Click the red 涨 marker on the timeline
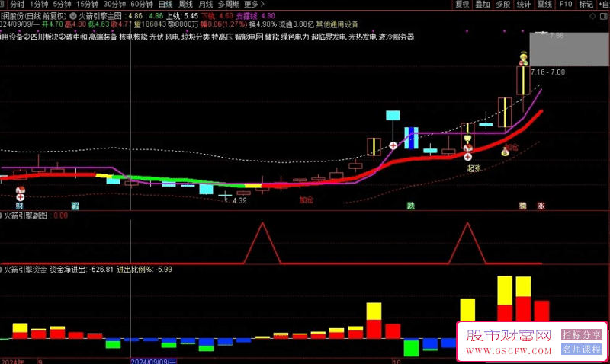 pos(541,206)
